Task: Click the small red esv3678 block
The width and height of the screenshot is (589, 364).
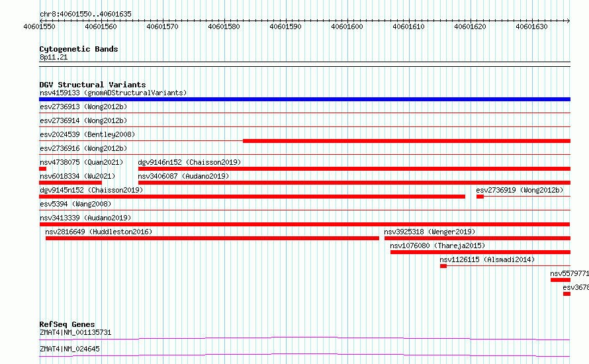Action: tap(567, 294)
